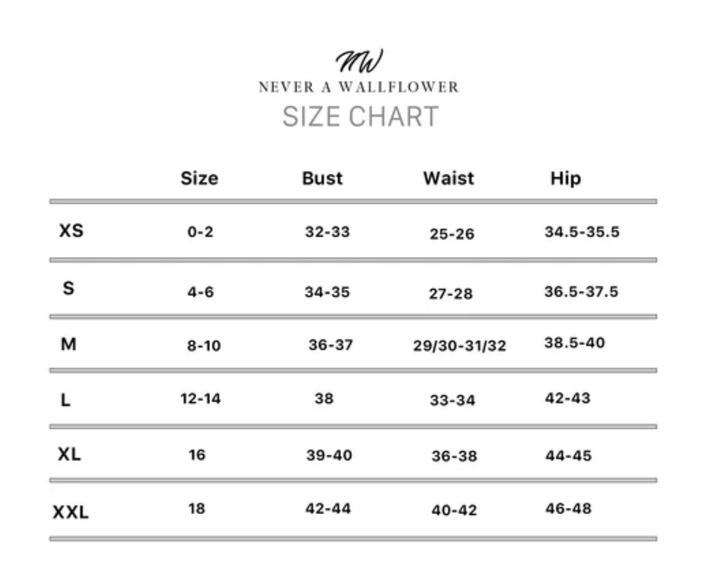Click the 12-14 size value
The height and width of the screenshot is (588, 722).
[x=200, y=398]
